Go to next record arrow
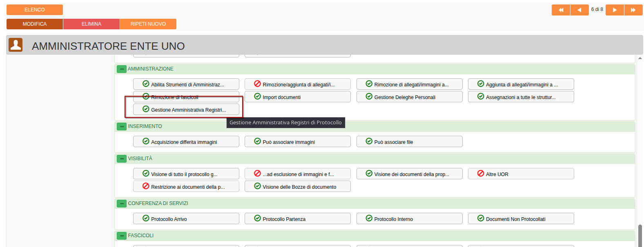The height and width of the screenshot is (247, 644). [615, 10]
